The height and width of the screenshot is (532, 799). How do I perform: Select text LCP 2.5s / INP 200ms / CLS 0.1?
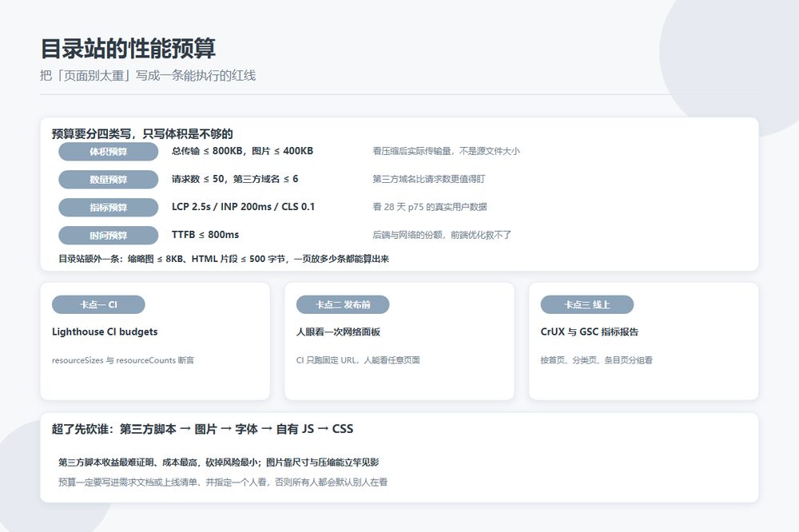pos(243,207)
